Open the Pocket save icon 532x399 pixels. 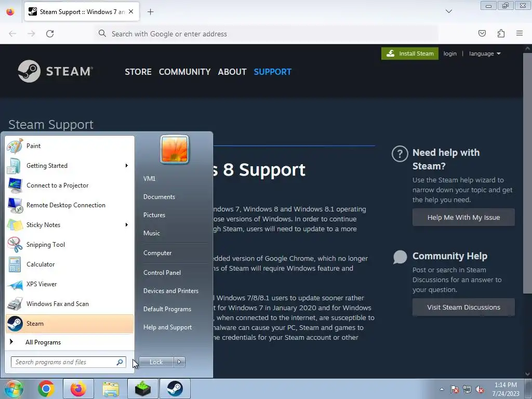pos(482,33)
